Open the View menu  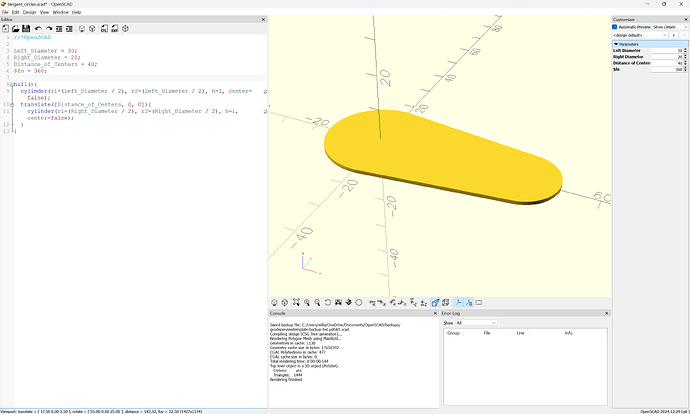[44, 12]
